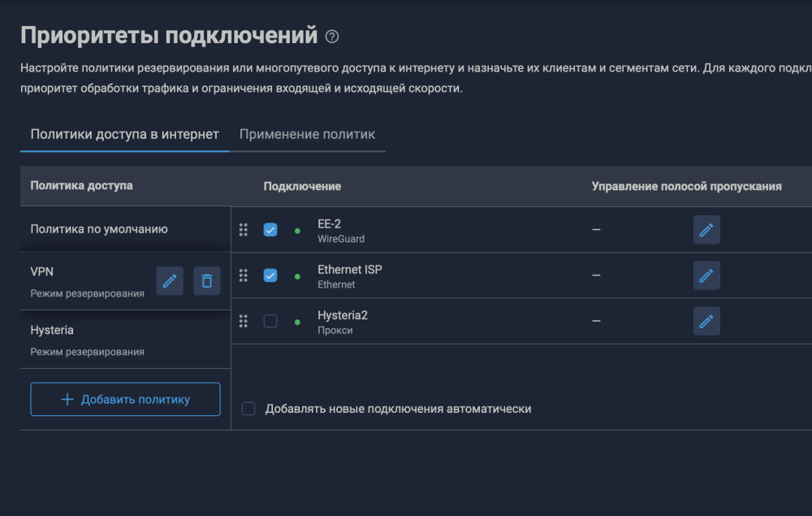The width and height of the screenshot is (812, 516).
Task: Enable the Hysteria2 connection checkbox
Action: (x=270, y=321)
